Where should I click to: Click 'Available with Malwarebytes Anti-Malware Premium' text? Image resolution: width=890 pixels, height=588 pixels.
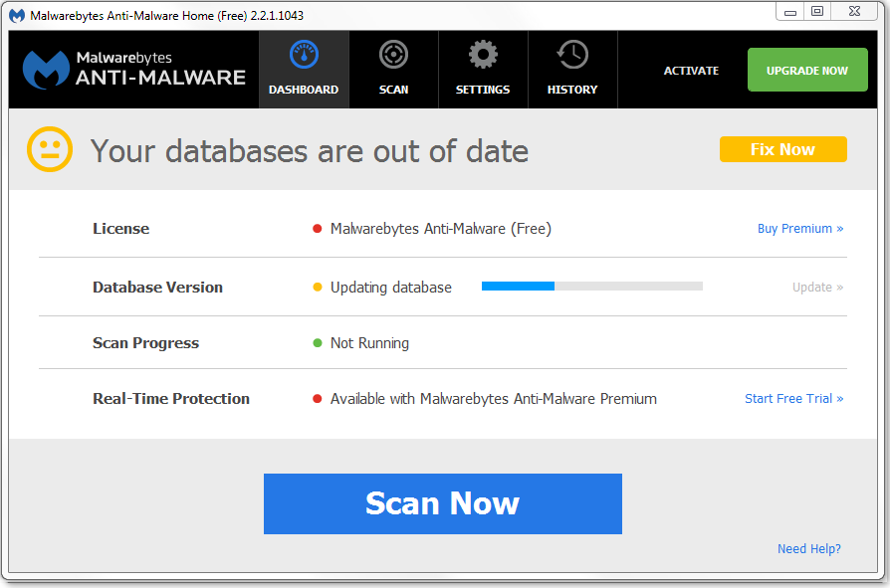coord(494,399)
